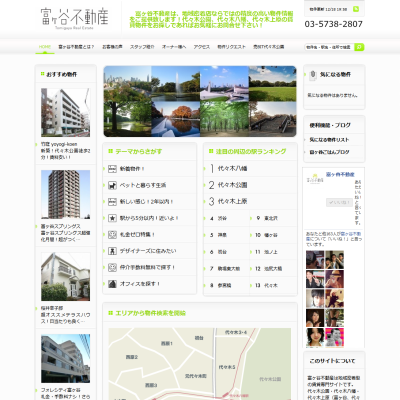
Task: Click the designer's apartments theme icon
Action: 112,251
